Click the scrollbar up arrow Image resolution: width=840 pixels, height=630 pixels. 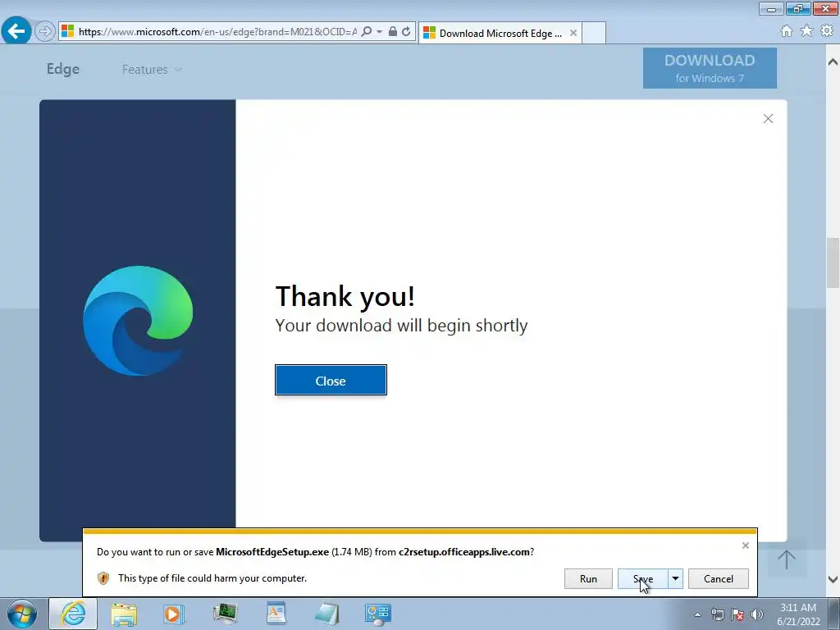[833, 62]
